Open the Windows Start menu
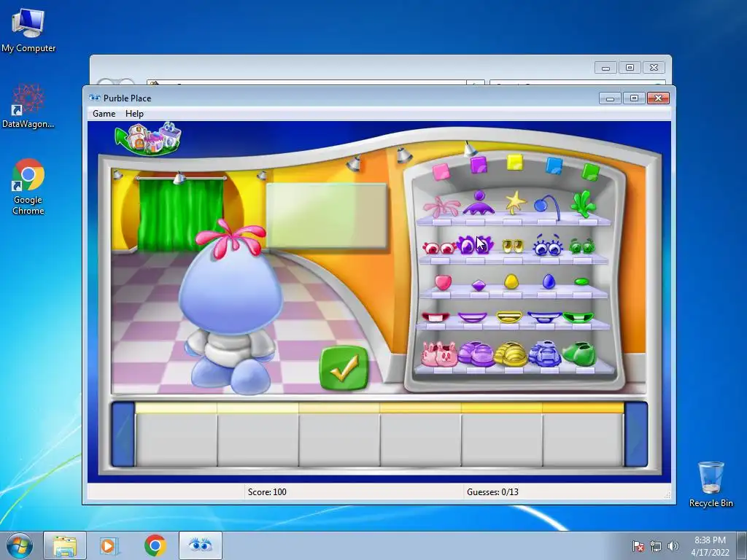 coord(20,545)
